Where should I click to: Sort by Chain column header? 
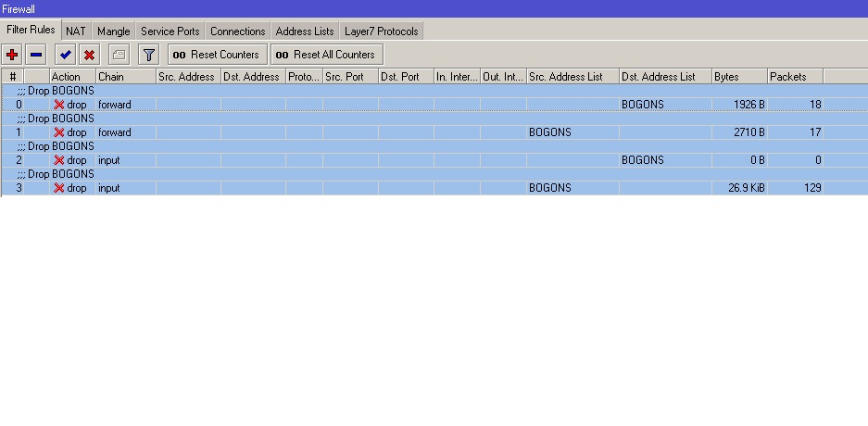[x=126, y=76]
